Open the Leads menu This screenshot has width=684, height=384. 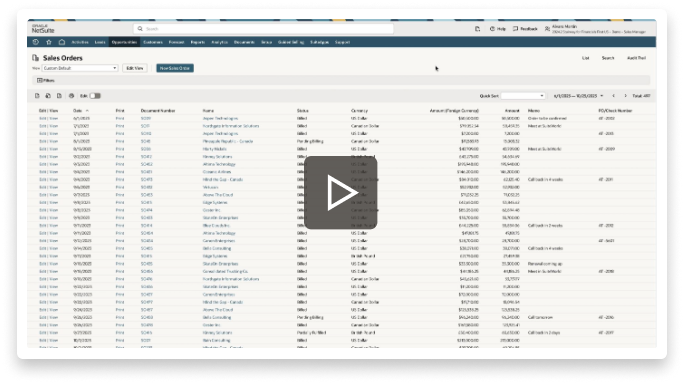(x=100, y=42)
